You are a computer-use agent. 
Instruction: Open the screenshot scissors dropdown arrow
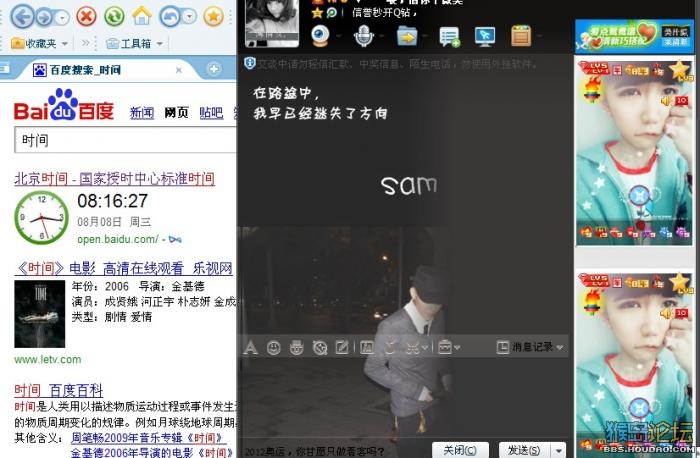(425, 347)
